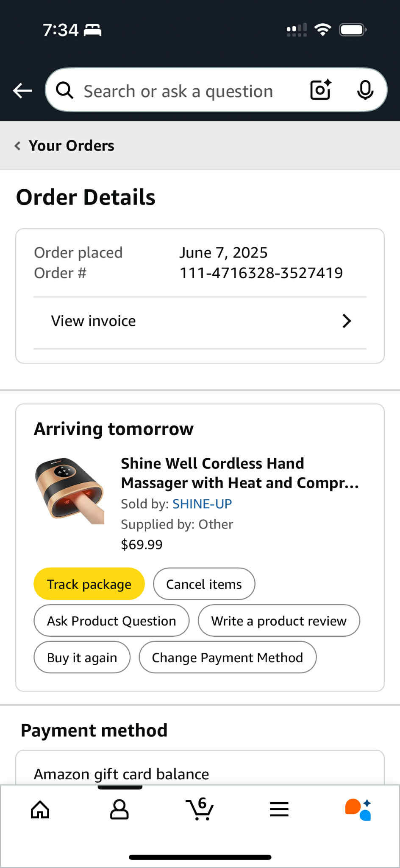Viewport: 400px width, 868px height.
Task: Open camera lens search icon
Action: (x=321, y=90)
